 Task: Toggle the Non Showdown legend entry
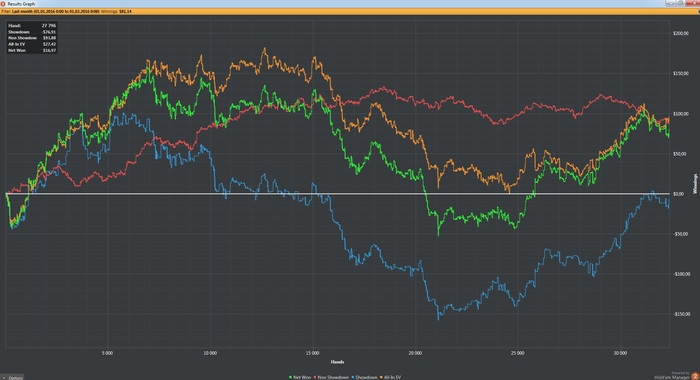331,377
